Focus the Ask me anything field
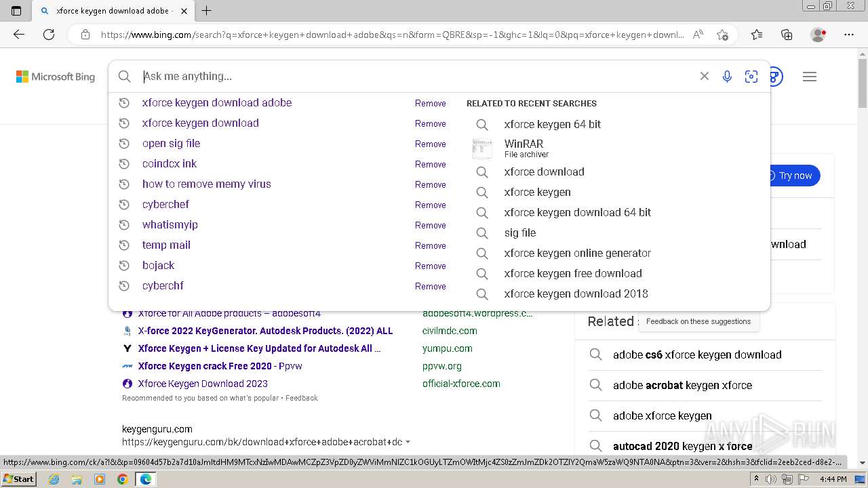The image size is (868, 488). (417, 77)
